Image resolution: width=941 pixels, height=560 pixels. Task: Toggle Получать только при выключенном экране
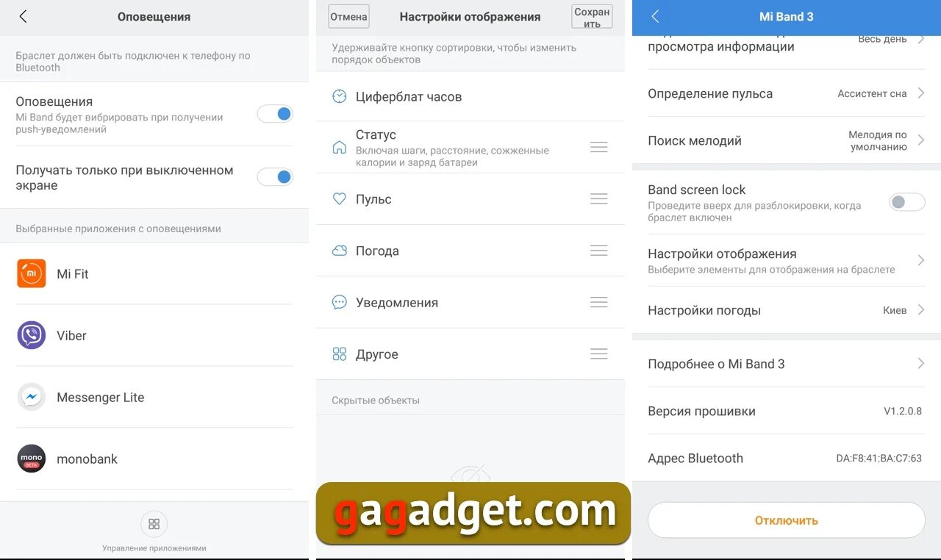pos(275,177)
